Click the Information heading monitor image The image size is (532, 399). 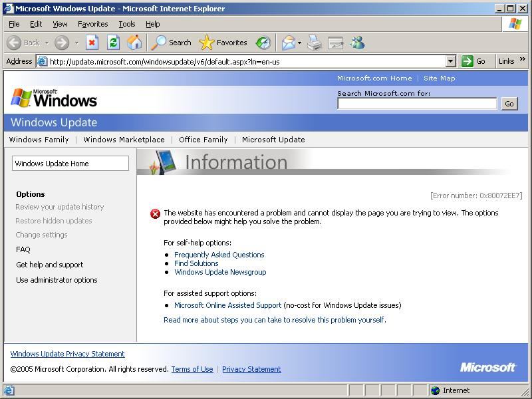(x=164, y=162)
